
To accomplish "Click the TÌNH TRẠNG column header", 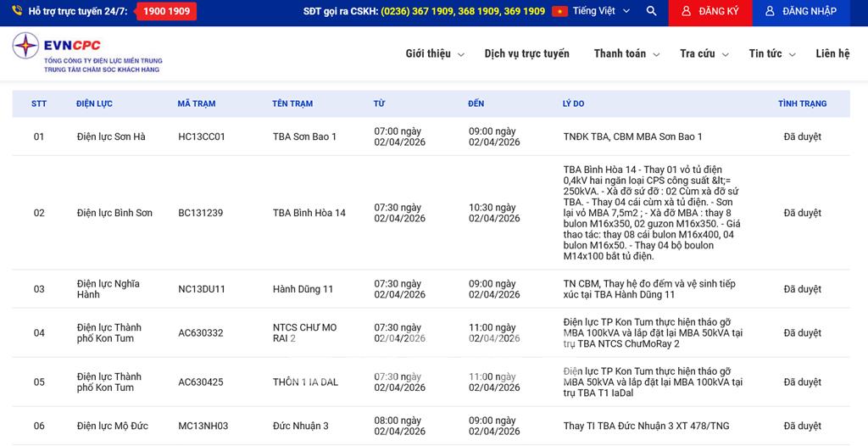I will (x=802, y=103).
